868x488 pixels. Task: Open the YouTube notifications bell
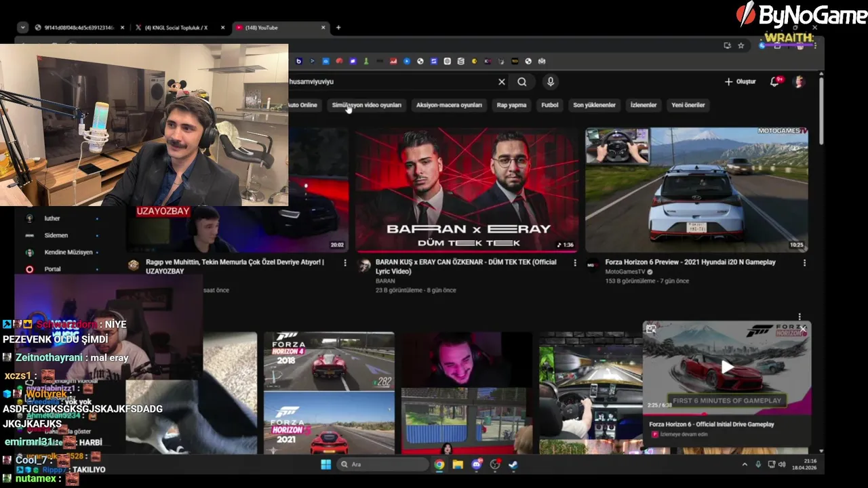(x=774, y=81)
